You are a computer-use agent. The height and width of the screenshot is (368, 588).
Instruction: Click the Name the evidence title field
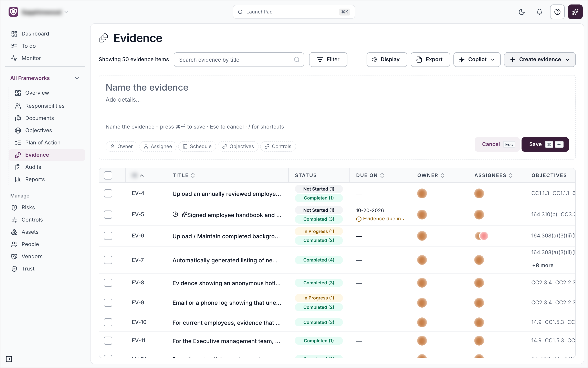[147, 88]
